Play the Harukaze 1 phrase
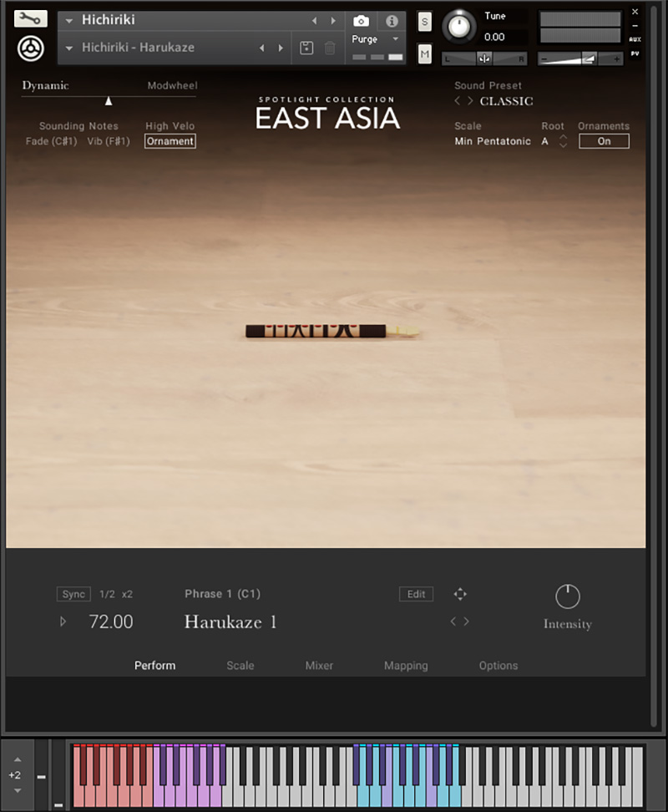Image resolution: width=668 pixels, height=812 pixels. pyautogui.click(x=63, y=622)
